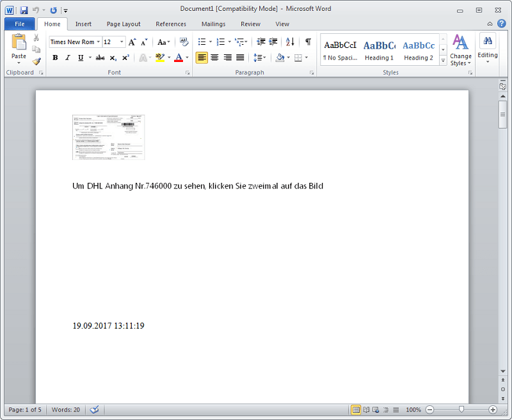This screenshot has width=512, height=420.
Task: Click the Change Styles button
Action: point(460,50)
